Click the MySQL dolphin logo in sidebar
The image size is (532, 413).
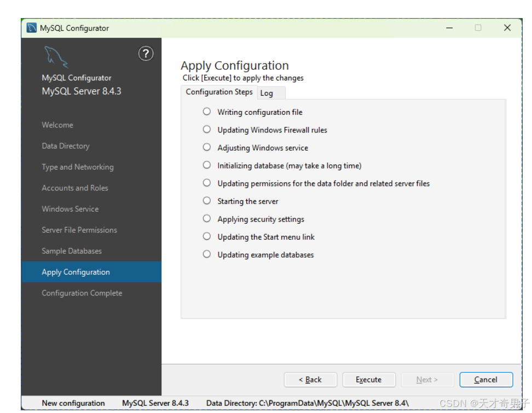[x=56, y=57]
